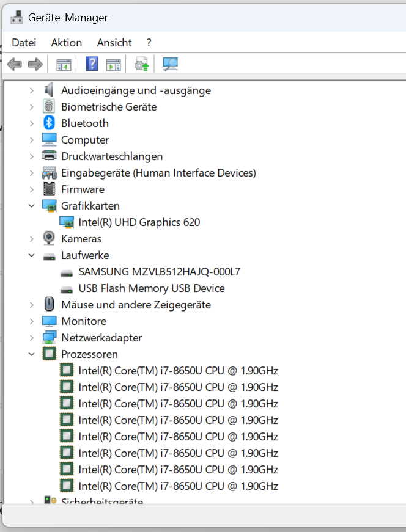This screenshot has width=406, height=532.
Task: Click the USB Flash Memory drive icon
Action: [x=67, y=290]
